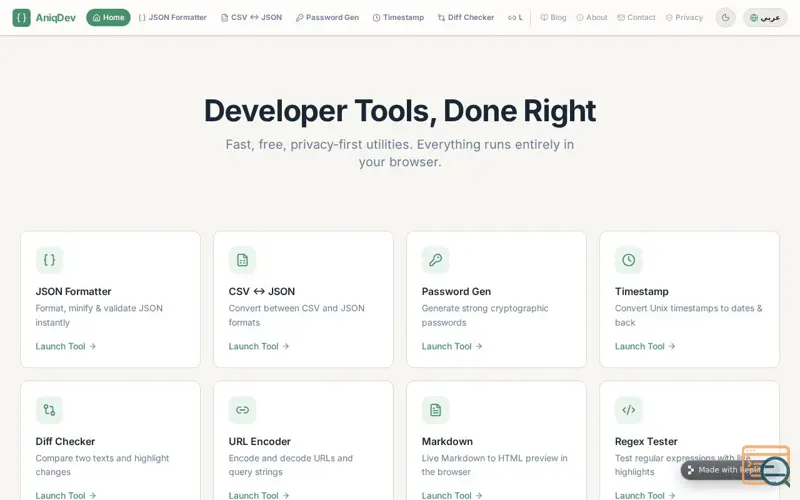The image size is (800, 500).
Task: Click the AniqDev braces logo icon
Action: [21, 17]
